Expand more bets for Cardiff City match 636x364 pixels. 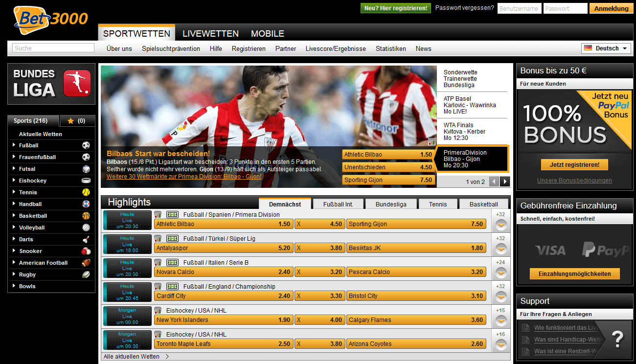(501, 296)
